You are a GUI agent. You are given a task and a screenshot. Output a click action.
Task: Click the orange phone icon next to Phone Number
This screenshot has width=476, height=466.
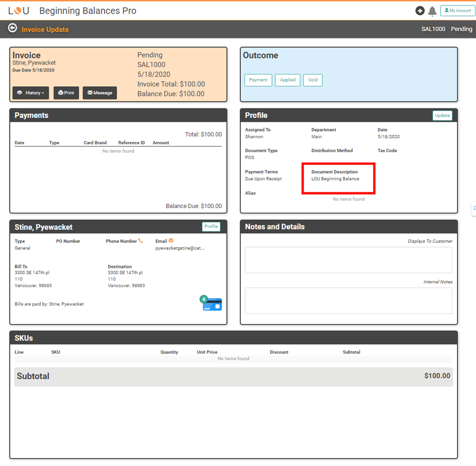(x=141, y=241)
